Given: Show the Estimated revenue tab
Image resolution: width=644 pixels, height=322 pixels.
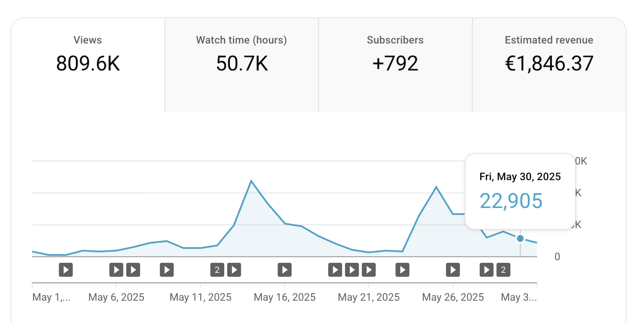Looking at the screenshot, I should 549,57.
